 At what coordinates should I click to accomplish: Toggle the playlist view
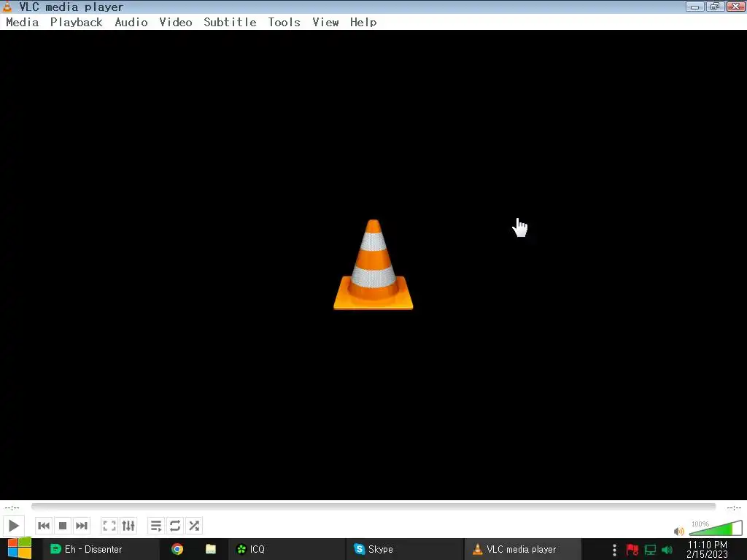click(156, 526)
